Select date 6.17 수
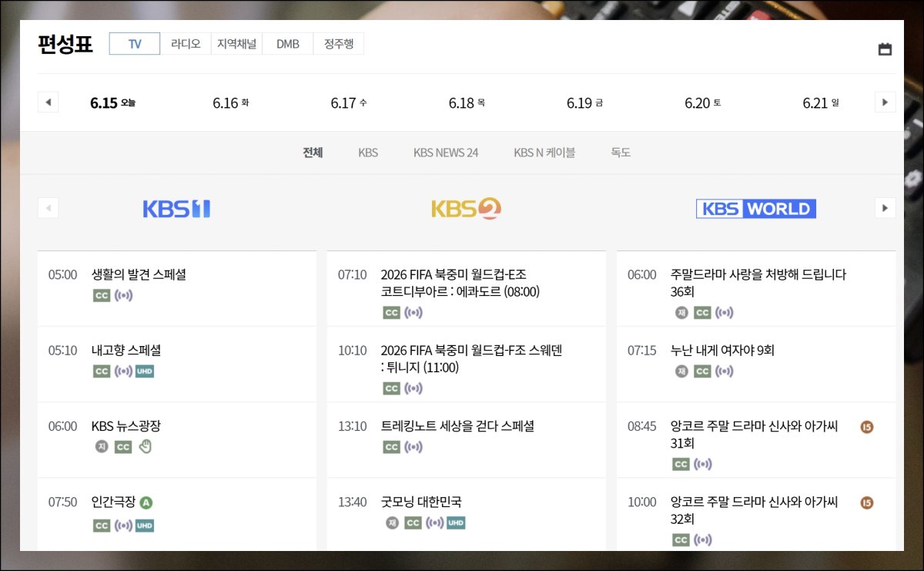Image resolution: width=924 pixels, height=571 pixels. click(x=349, y=102)
